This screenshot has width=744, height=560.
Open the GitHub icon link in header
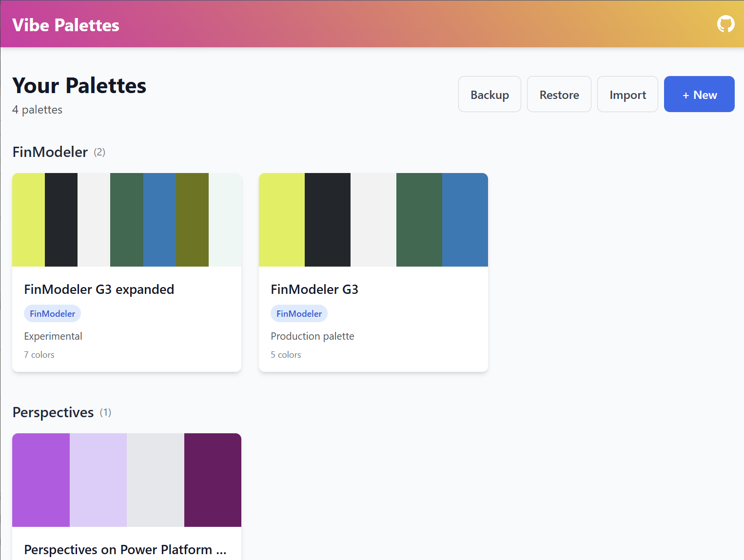(x=725, y=24)
